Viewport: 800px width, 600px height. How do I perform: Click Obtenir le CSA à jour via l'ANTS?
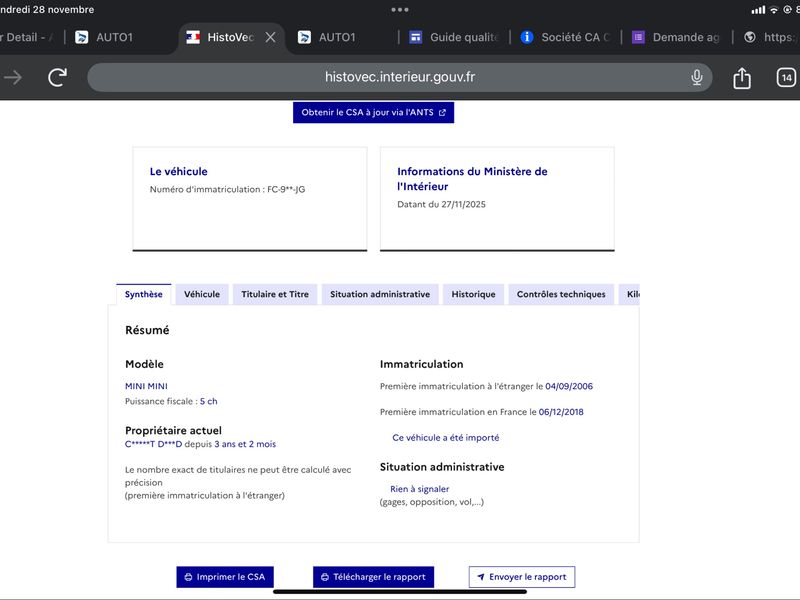pyautogui.click(x=373, y=112)
